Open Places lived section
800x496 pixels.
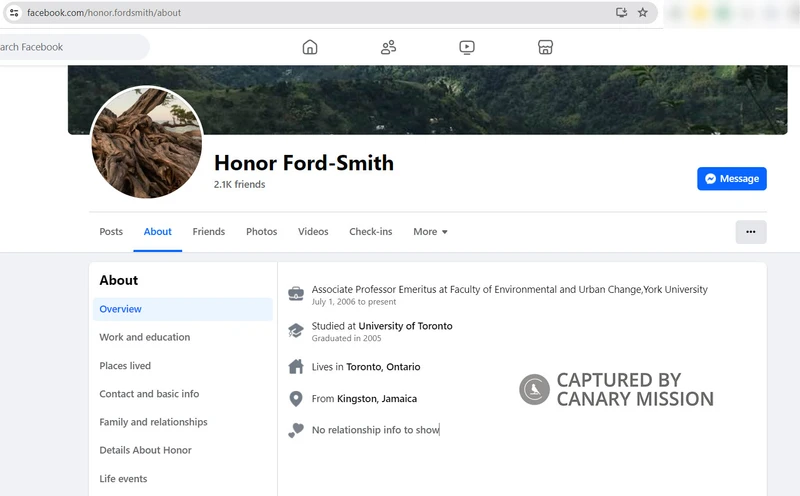tap(183, 366)
